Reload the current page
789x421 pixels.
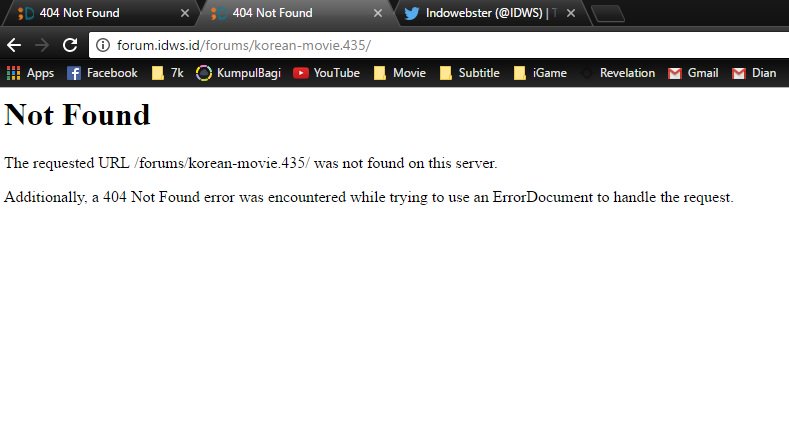70,45
